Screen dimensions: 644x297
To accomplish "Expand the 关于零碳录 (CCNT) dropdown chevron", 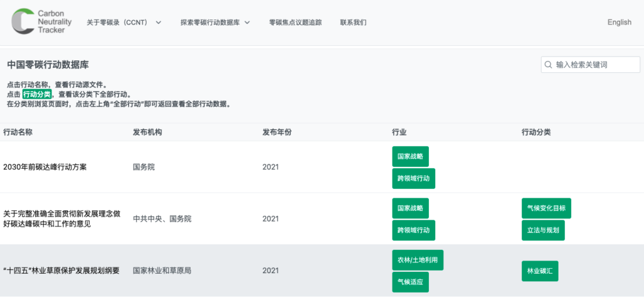I will click(x=158, y=23).
